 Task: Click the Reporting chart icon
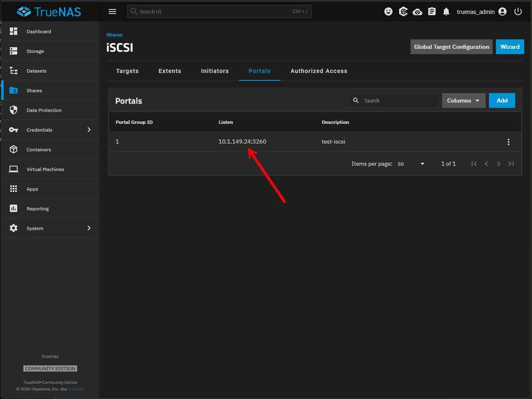point(14,208)
